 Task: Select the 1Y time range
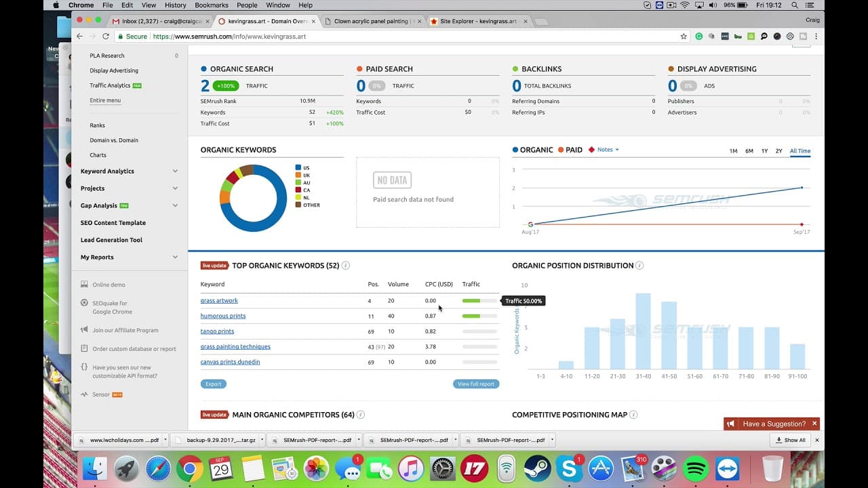(x=764, y=151)
